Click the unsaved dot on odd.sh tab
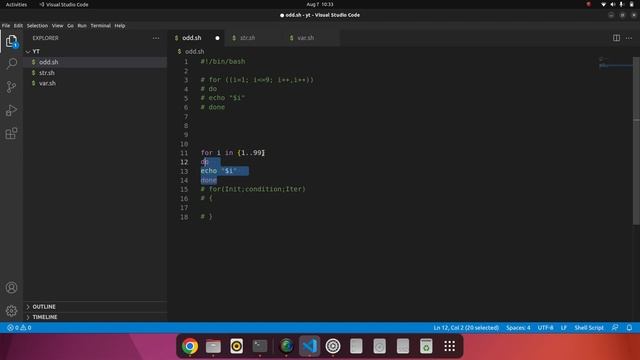 tap(217, 38)
